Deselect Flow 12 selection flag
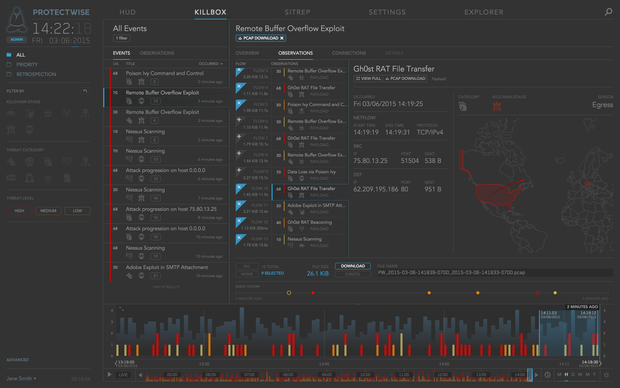Screen dimensions: 620x388 point(240,222)
